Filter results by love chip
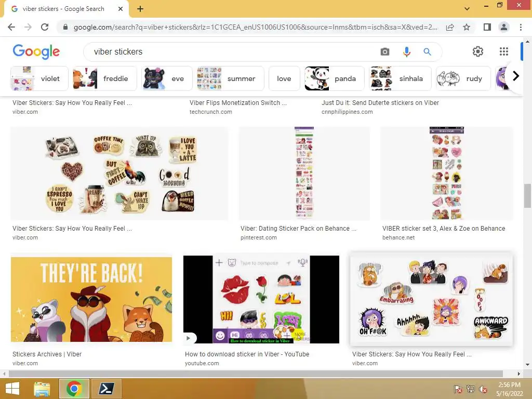The width and height of the screenshot is (532, 399). pyautogui.click(x=284, y=78)
